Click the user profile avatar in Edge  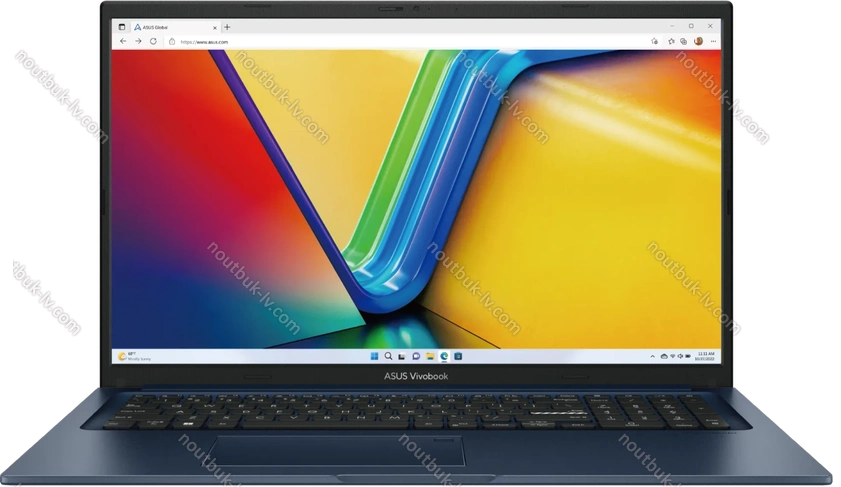click(698, 41)
